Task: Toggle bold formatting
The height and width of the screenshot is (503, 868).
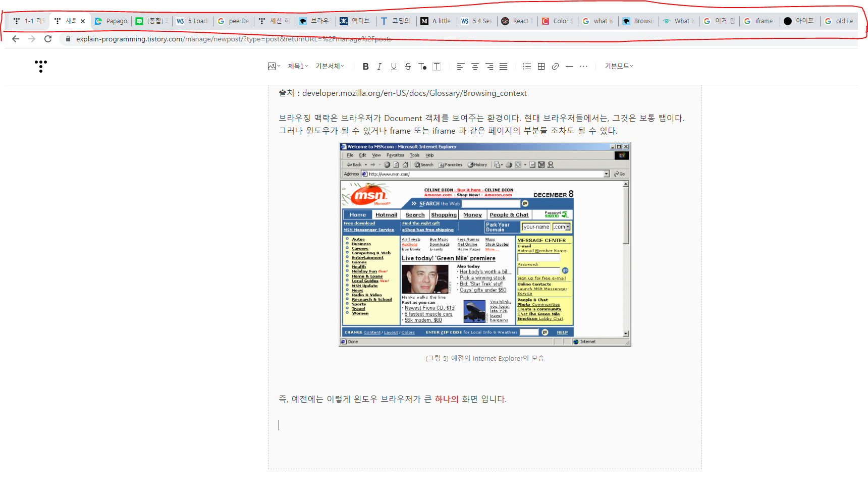Action: [366, 66]
